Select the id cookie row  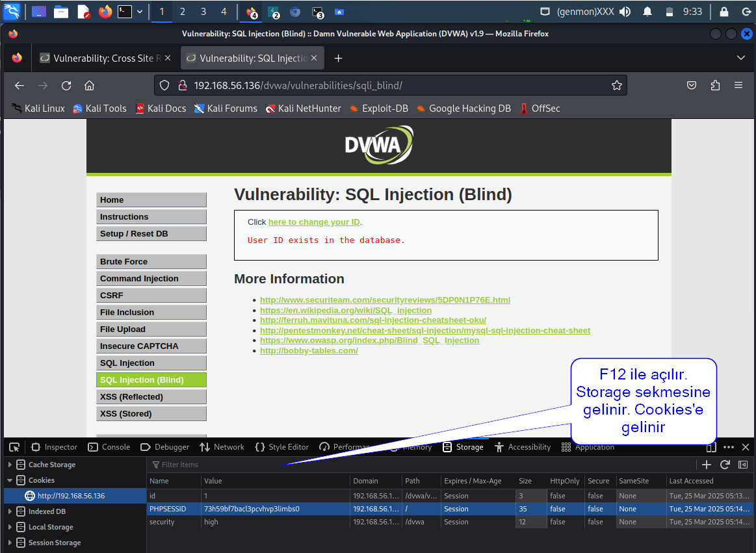pos(450,496)
